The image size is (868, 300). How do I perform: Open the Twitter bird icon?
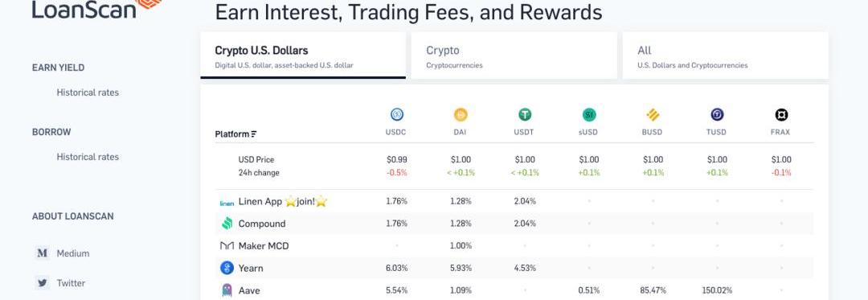42,283
